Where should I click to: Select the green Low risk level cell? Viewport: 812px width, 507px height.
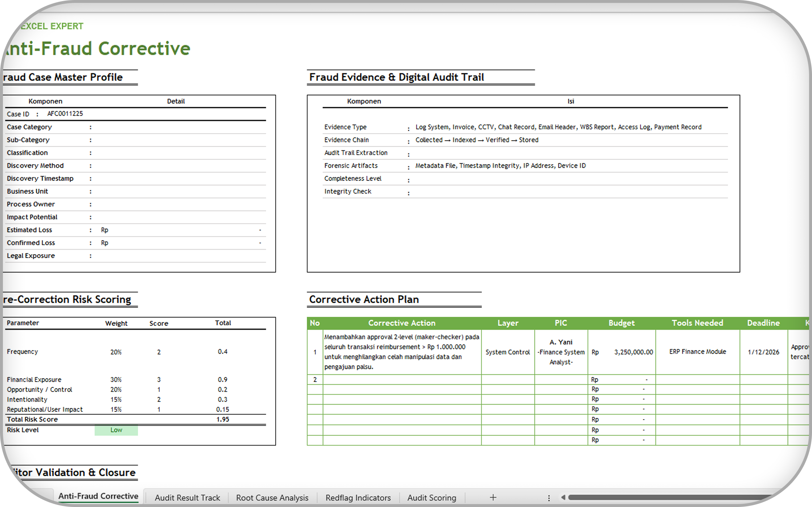coord(116,430)
